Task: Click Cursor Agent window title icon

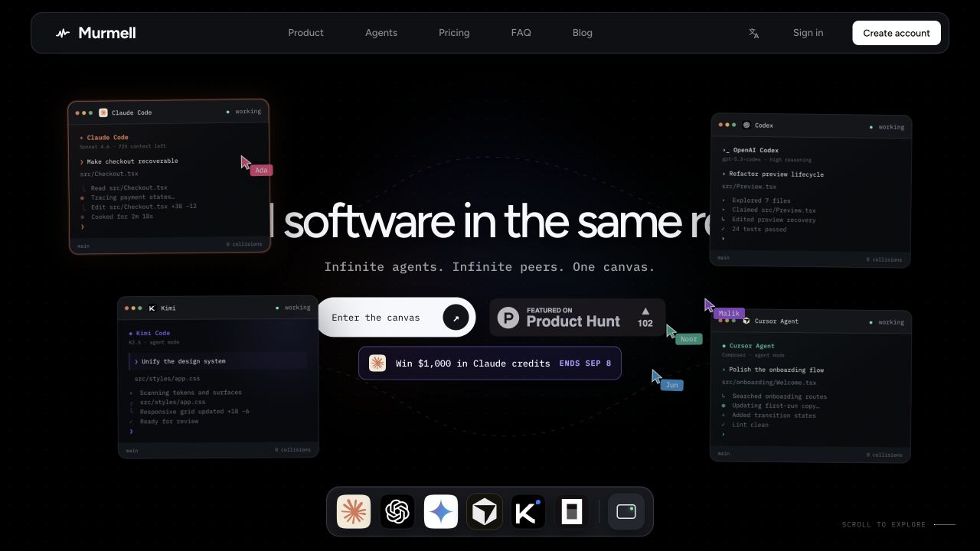Action: 746,321
